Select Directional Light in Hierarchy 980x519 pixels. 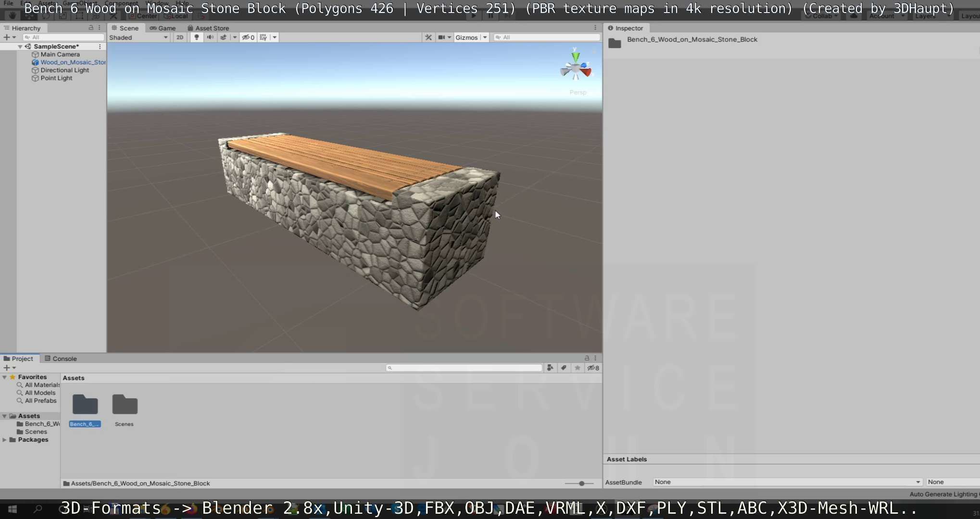(64, 70)
